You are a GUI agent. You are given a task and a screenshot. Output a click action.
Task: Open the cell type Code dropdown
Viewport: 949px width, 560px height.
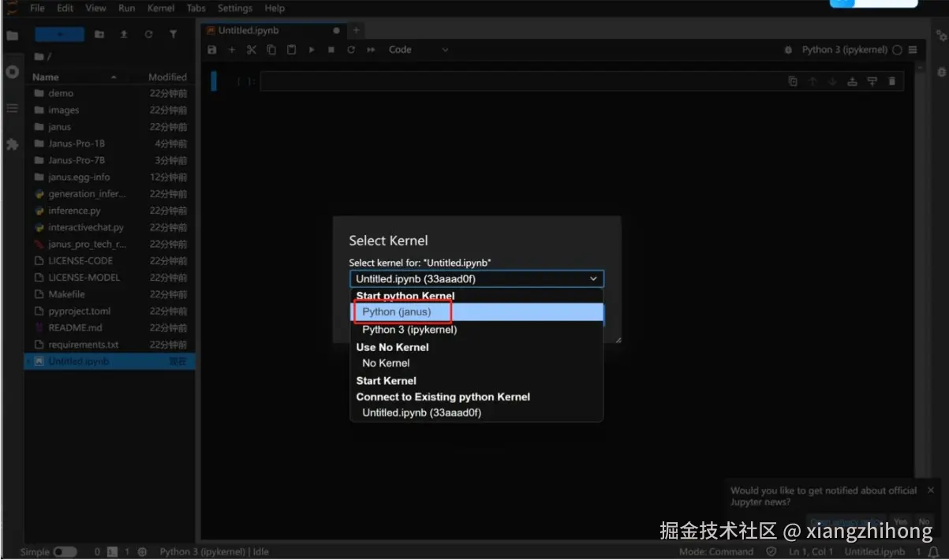tap(418, 50)
